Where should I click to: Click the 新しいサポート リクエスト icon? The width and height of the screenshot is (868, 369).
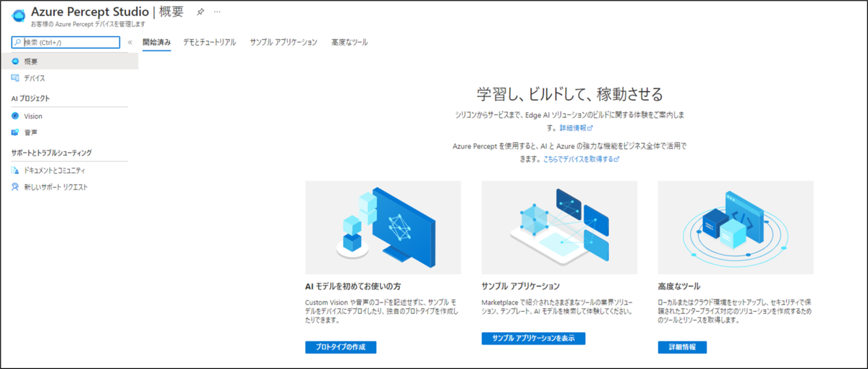[x=15, y=187]
